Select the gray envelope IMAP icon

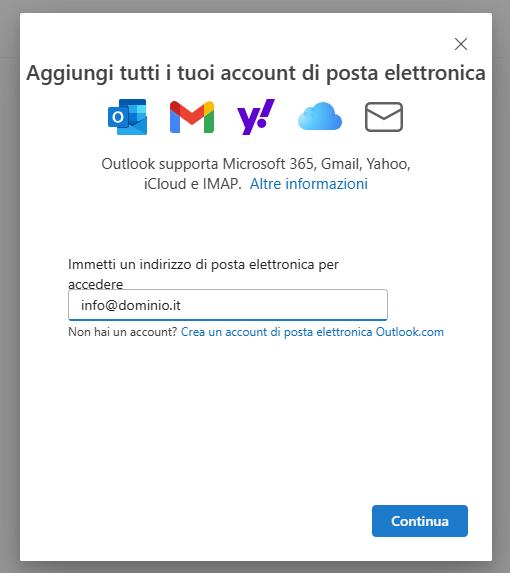384,117
